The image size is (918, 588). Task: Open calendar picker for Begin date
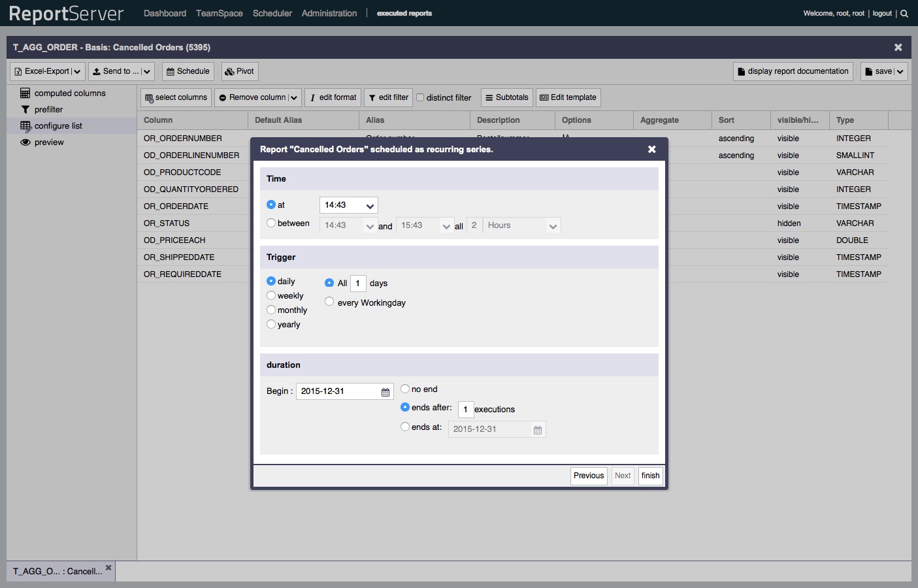pos(385,392)
